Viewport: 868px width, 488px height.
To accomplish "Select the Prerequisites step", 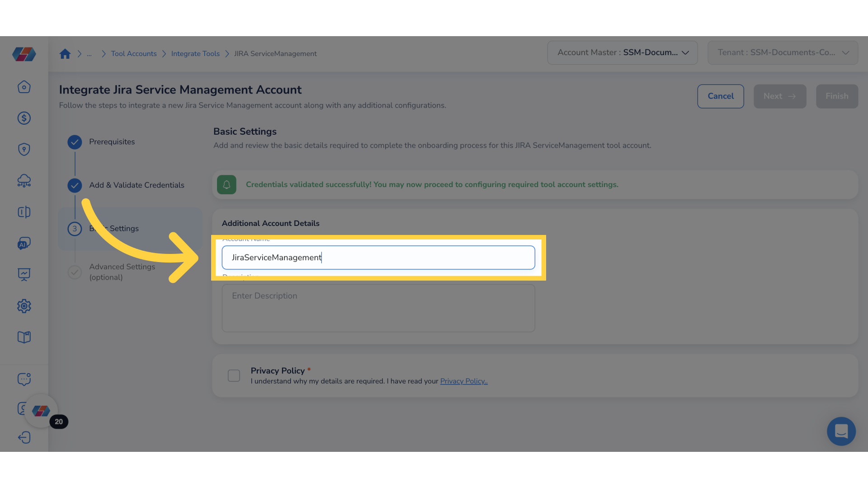I will 112,142.
